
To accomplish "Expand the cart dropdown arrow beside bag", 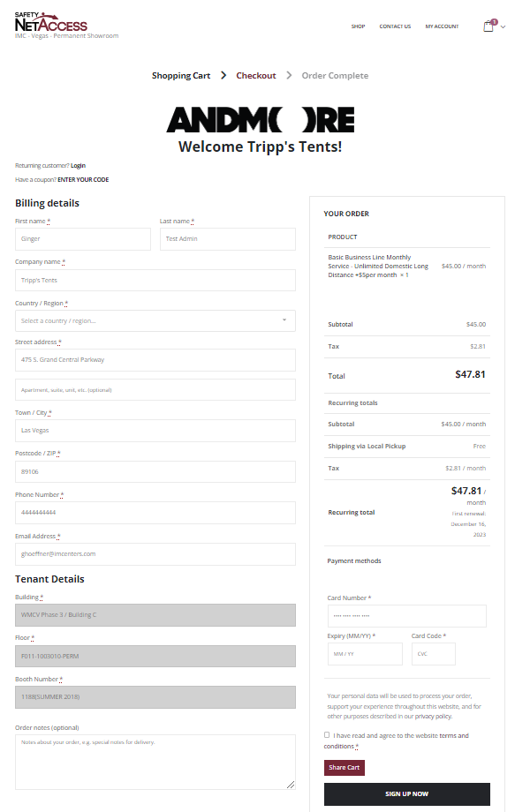I will point(503,27).
